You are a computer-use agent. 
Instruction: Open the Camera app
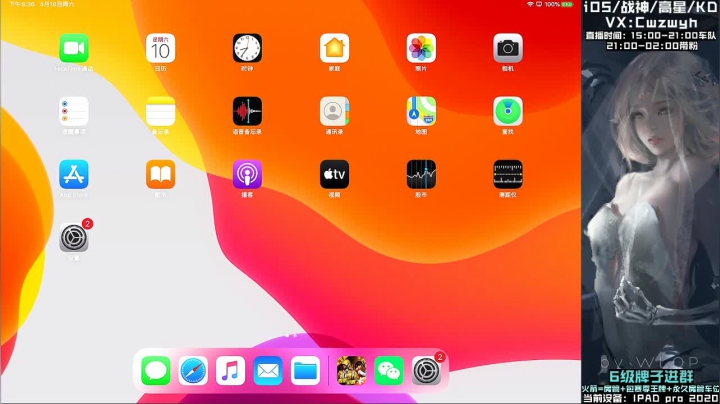point(508,48)
